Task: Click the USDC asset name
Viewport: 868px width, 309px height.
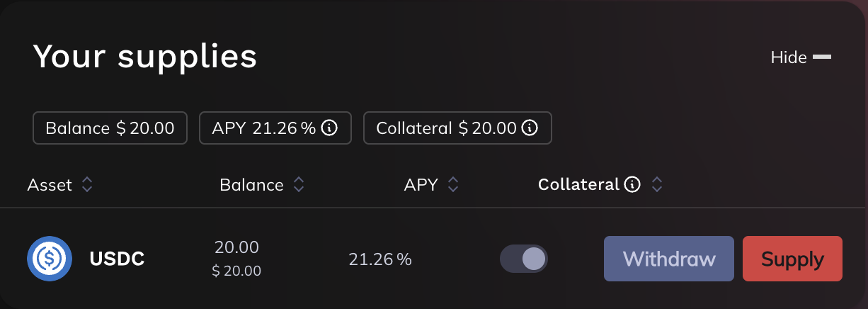Action: coord(117,259)
